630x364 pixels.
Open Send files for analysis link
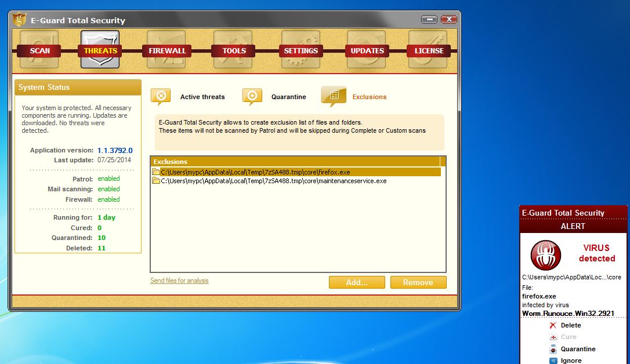click(179, 281)
